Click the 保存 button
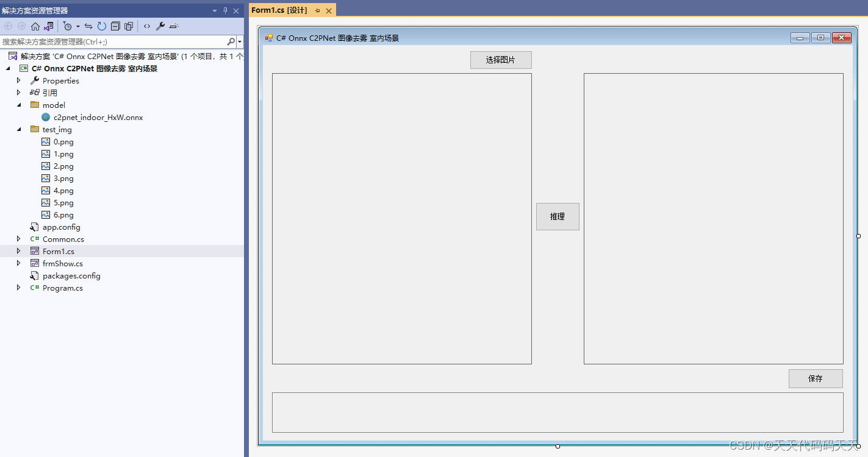Image resolution: width=868 pixels, height=457 pixels. 815,378
